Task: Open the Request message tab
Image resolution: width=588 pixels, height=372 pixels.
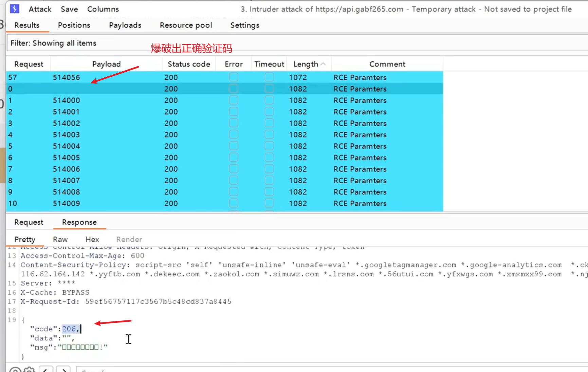Action: tap(29, 222)
